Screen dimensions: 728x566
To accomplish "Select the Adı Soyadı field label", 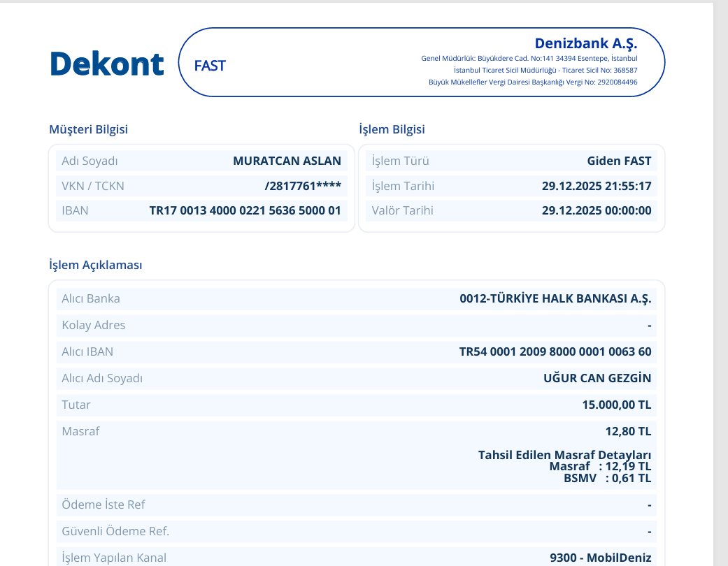I will tap(90, 161).
